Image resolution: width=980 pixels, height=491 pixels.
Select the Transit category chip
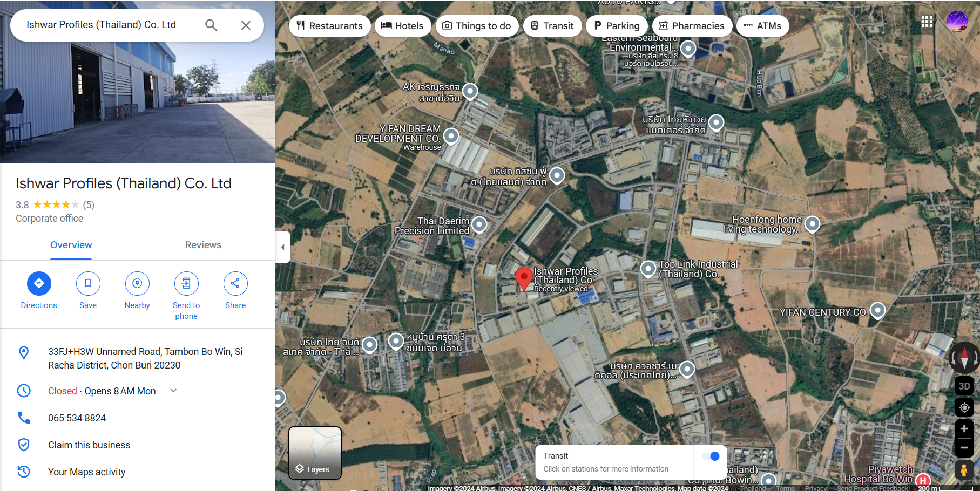click(x=552, y=26)
